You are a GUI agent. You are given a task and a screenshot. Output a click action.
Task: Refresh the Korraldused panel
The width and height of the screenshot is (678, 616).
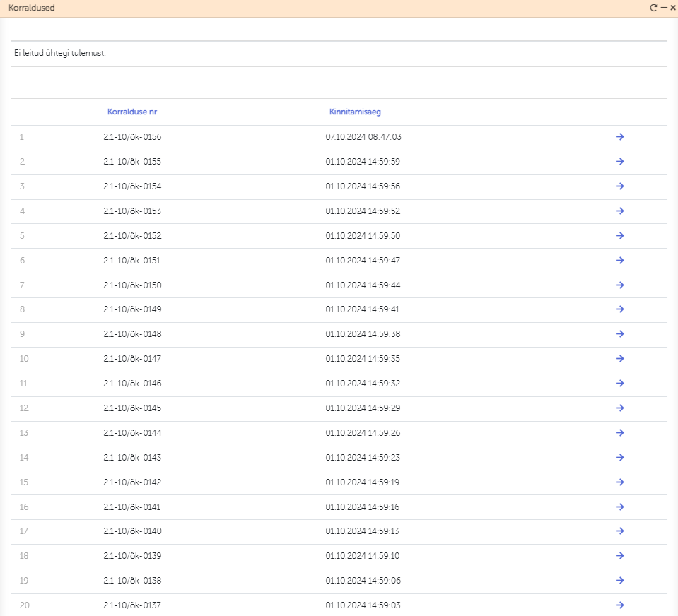tap(654, 8)
